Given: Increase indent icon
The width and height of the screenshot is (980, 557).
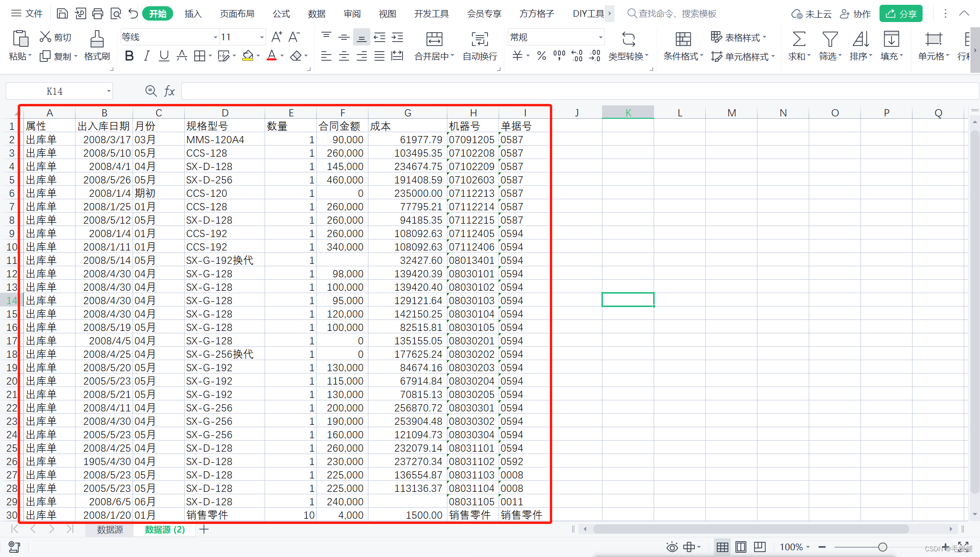Looking at the screenshot, I should pyautogui.click(x=397, y=37).
